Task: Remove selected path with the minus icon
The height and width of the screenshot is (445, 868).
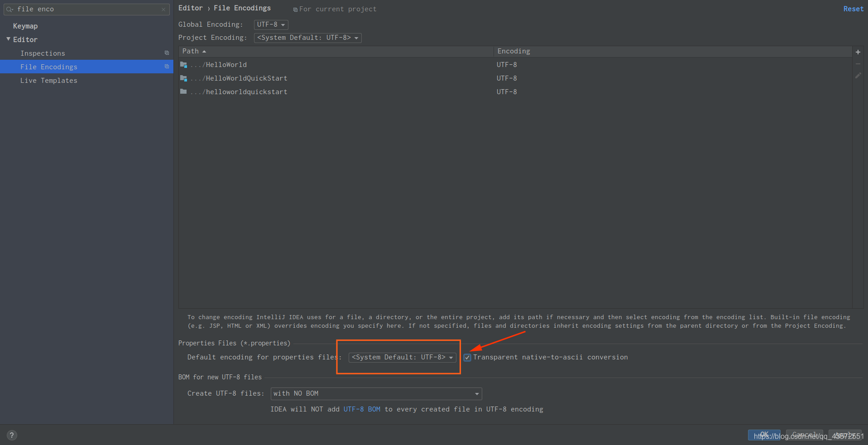Action: click(858, 64)
